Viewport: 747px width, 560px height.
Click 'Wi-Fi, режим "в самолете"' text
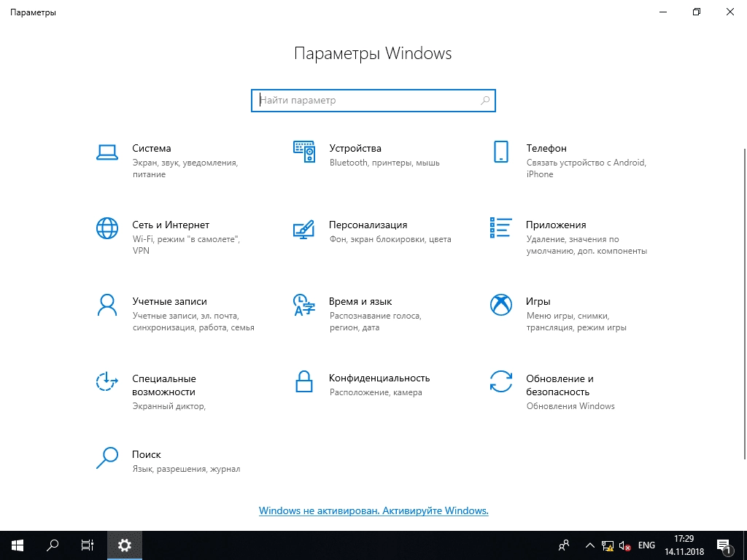[186, 245]
